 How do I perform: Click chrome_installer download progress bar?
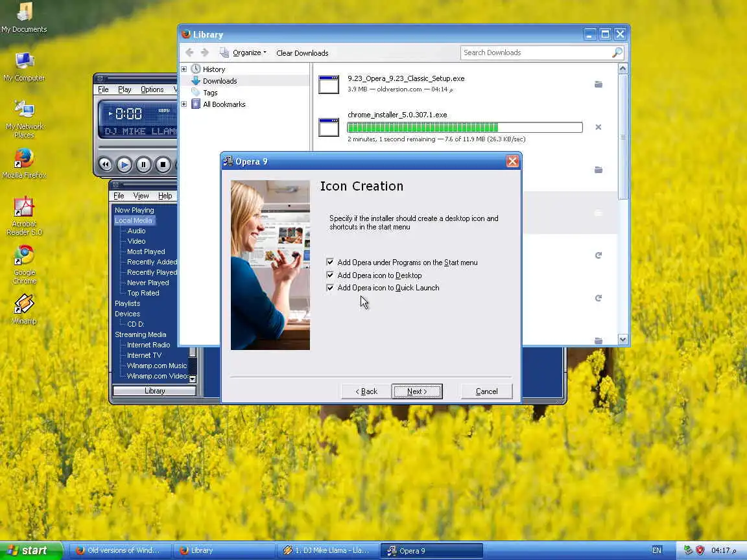coord(465,127)
